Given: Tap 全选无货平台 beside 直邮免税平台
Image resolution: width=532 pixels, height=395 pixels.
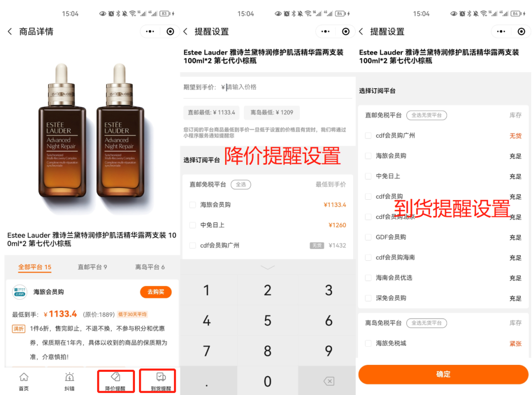Looking at the screenshot, I should [x=427, y=115].
